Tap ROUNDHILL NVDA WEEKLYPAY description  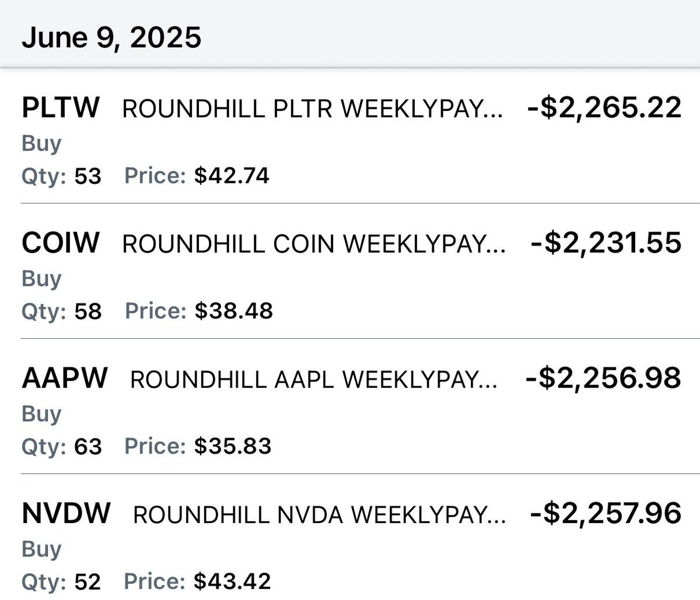pyautogui.click(x=319, y=515)
